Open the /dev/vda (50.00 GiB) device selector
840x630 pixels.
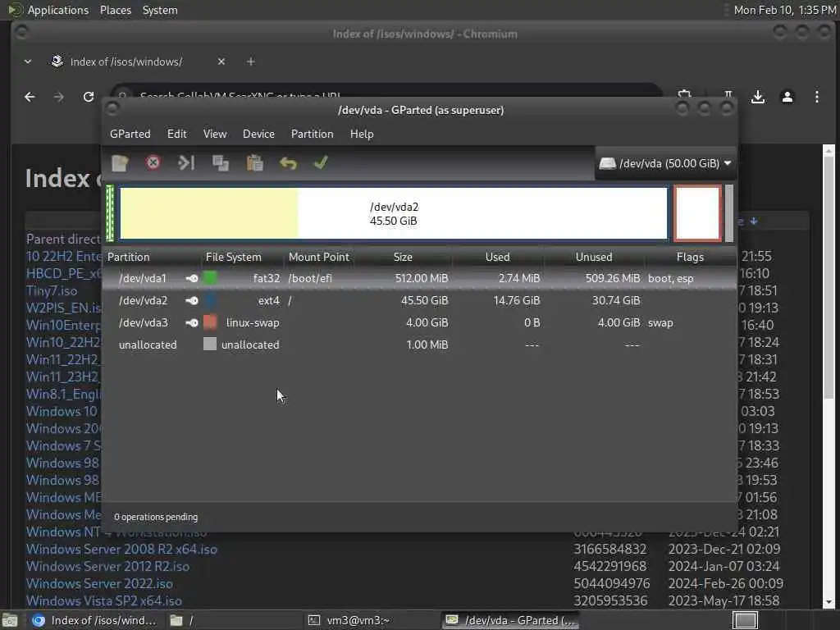pyautogui.click(x=665, y=163)
